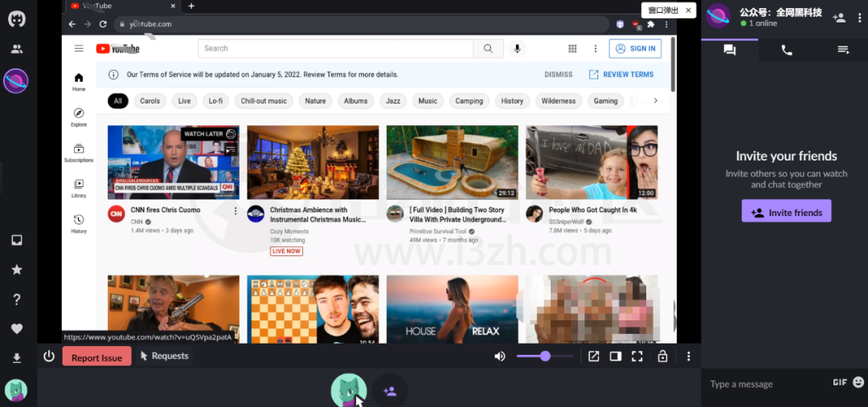Open the friends list icon in left sidebar
868x407 pixels.
pyautogui.click(x=17, y=49)
